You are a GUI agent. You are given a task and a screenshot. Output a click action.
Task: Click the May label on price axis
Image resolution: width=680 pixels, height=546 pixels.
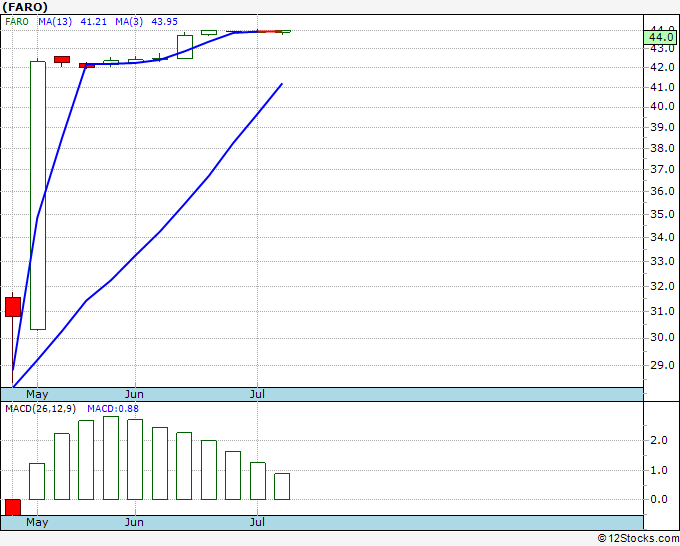coord(37,394)
